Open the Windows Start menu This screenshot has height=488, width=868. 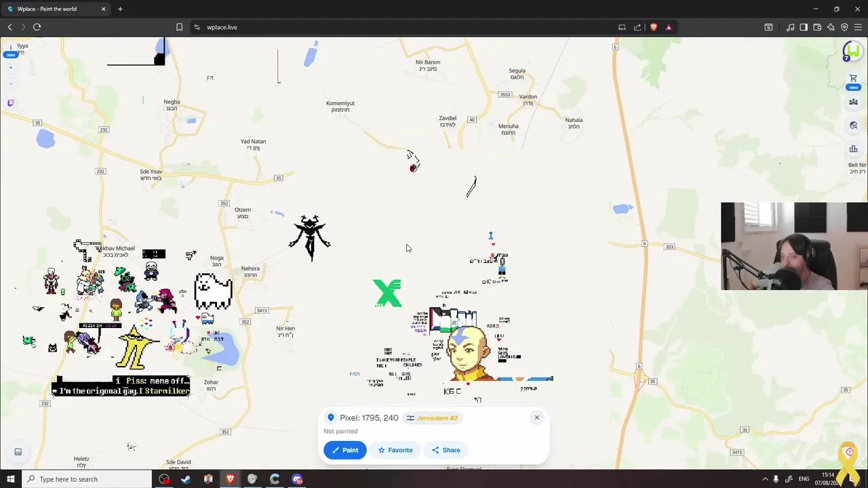tap(9, 479)
